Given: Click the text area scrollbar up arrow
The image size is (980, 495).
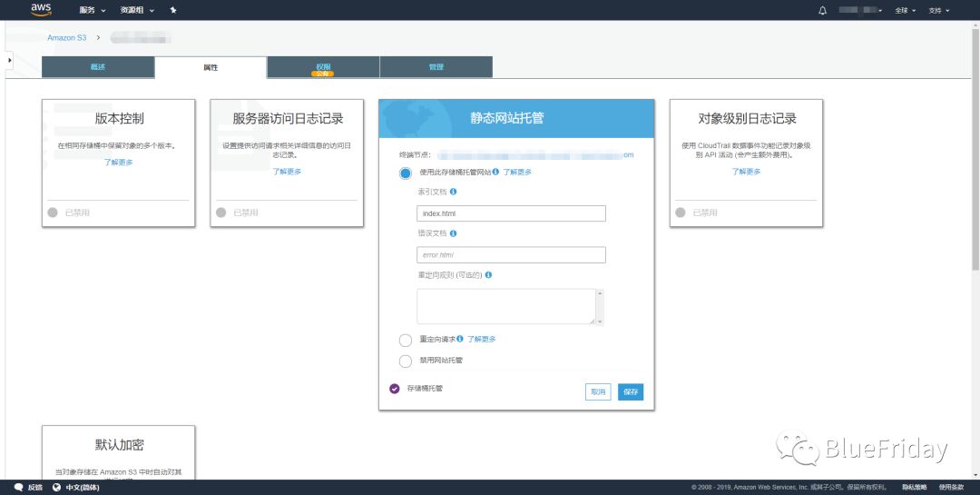Looking at the screenshot, I should point(600,292).
